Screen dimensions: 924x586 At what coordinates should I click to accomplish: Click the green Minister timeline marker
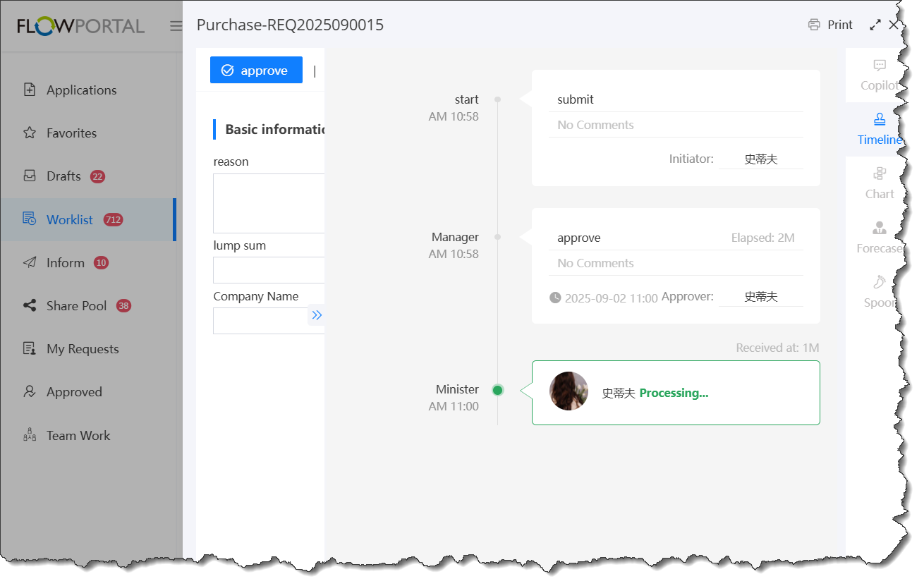click(498, 390)
